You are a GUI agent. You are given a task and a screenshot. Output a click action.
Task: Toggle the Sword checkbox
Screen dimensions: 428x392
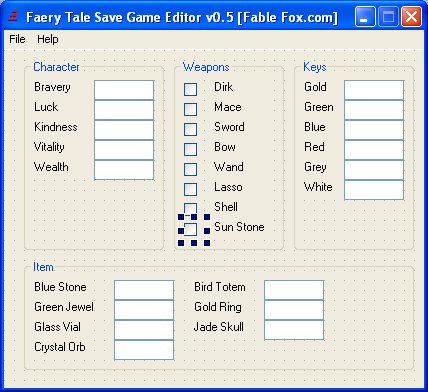190,129
